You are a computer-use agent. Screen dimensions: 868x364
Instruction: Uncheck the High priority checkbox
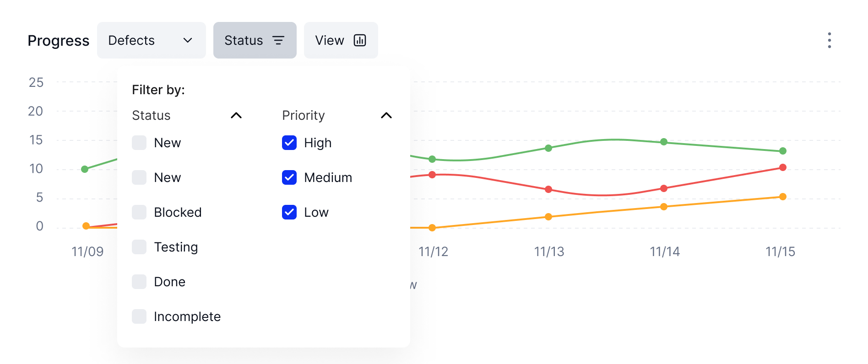pos(289,143)
